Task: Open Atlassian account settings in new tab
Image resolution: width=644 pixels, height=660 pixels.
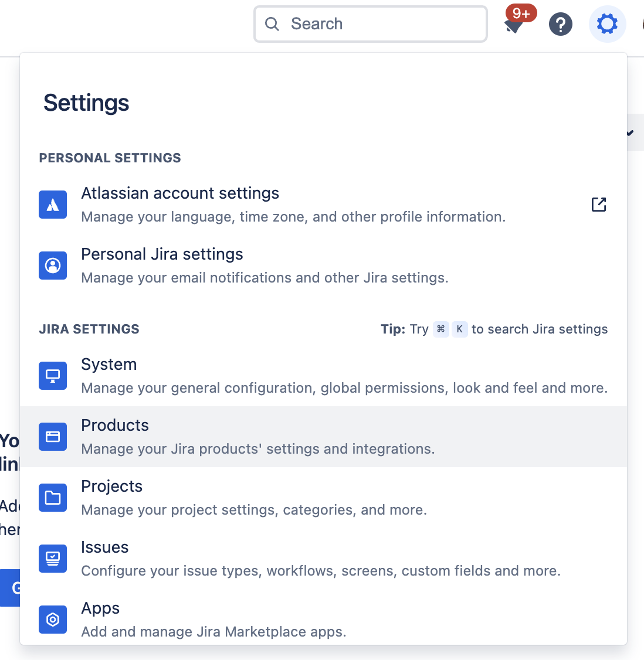Action: tap(598, 205)
